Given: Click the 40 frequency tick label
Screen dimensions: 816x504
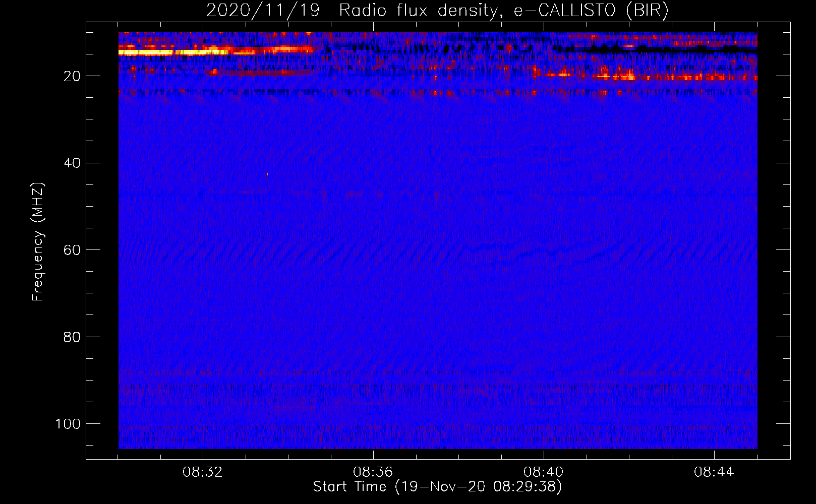Looking at the screenshot, I should pyautogui.click(x=72, y=163).
